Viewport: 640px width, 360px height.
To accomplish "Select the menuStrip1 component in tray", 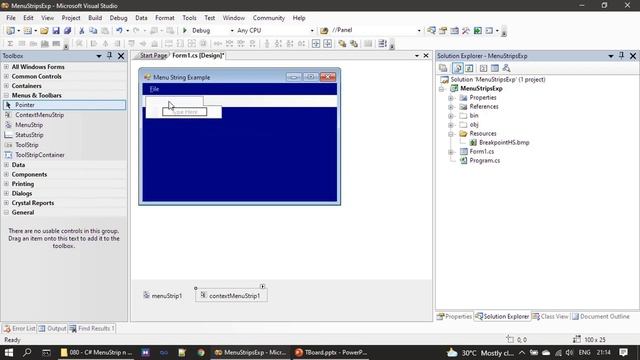I will [162, 296].
